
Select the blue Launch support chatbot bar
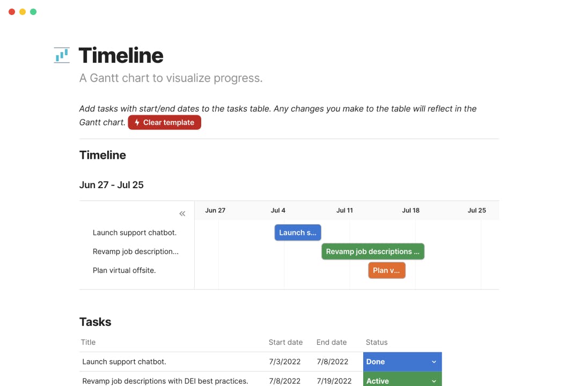coord(298,233)
